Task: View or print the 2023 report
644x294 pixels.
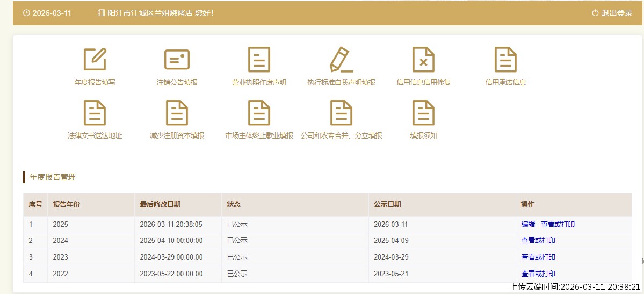Action: [x=538, y=257]
